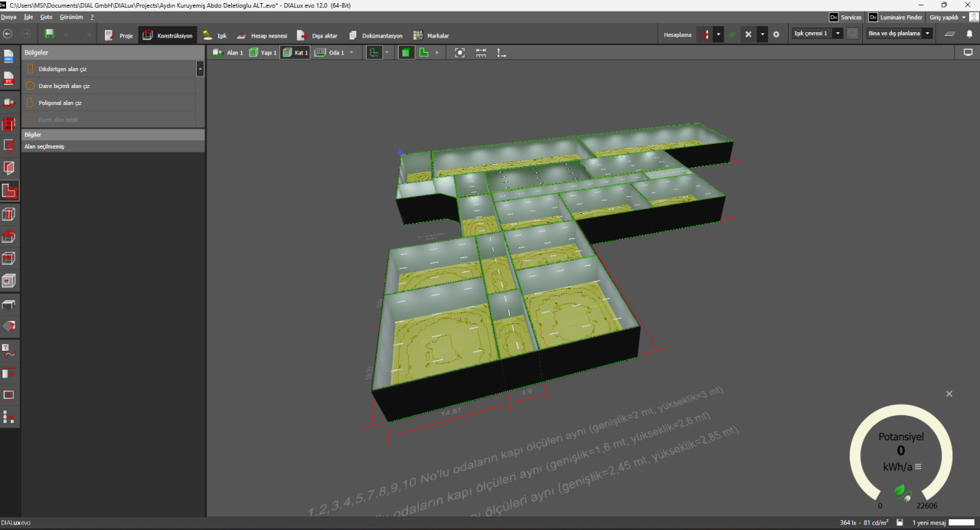Open the Görünüm menu

click(x=71, y=17)
